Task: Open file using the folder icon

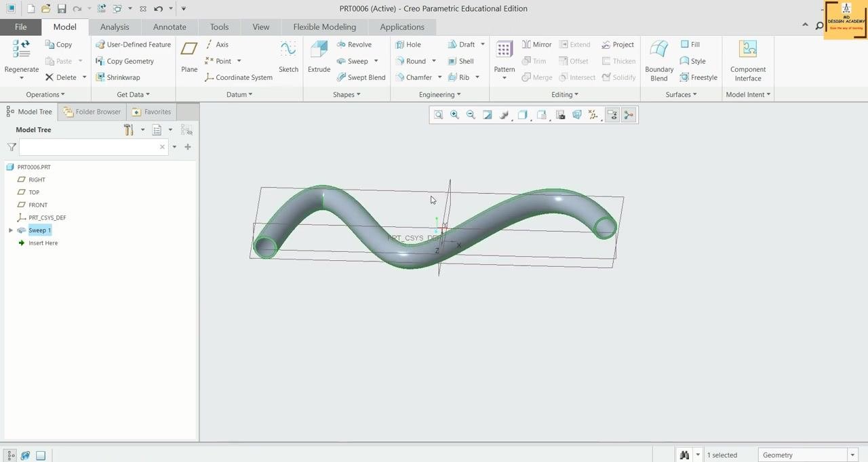Action: point(45,9)
